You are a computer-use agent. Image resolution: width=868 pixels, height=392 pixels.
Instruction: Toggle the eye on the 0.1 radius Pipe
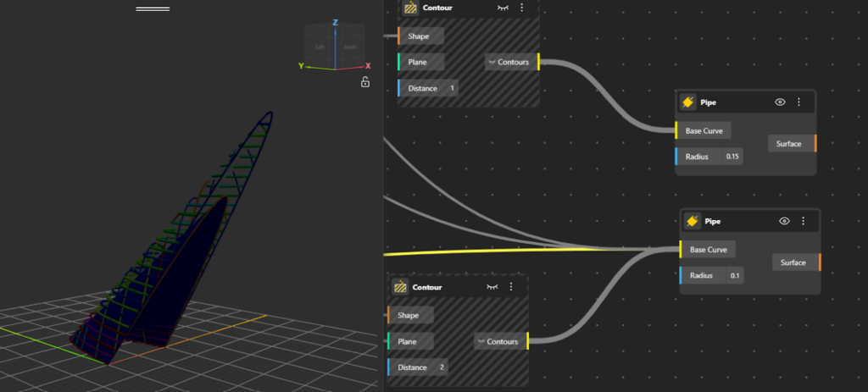click(x=784, y=221)
